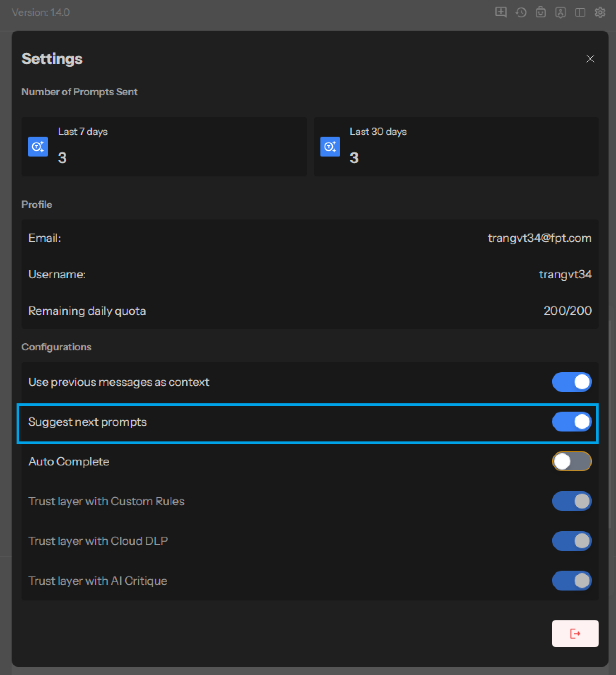Toggle Trust layer with Custom Rules
The height and width of the screenshot is (675, 616).
click(572, 501)
